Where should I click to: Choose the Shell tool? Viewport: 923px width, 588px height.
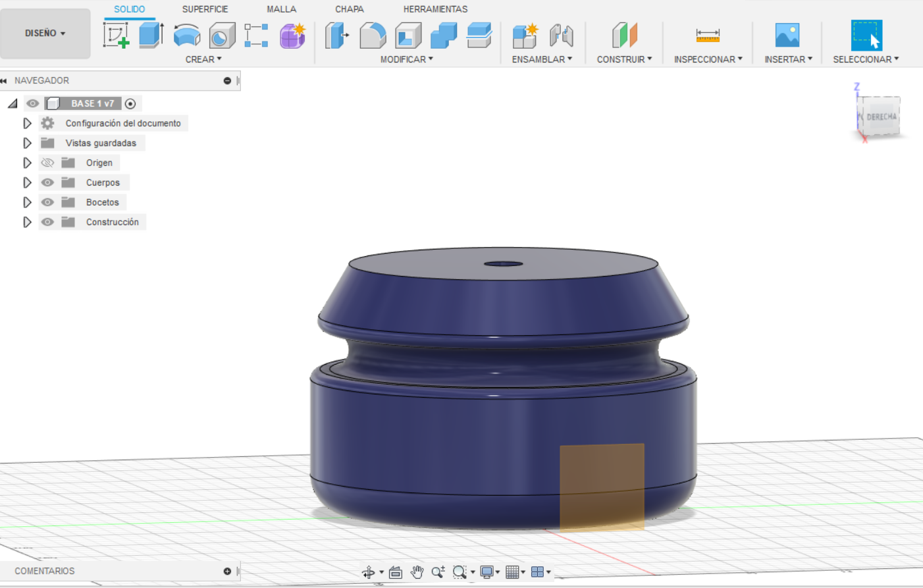click(x=408, y=36)
